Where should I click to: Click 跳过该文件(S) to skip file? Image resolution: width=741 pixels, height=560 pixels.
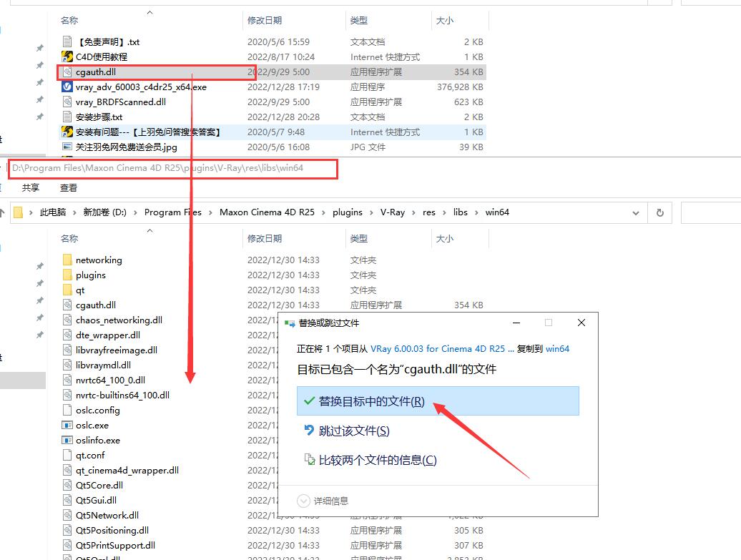tap(354, 431)
